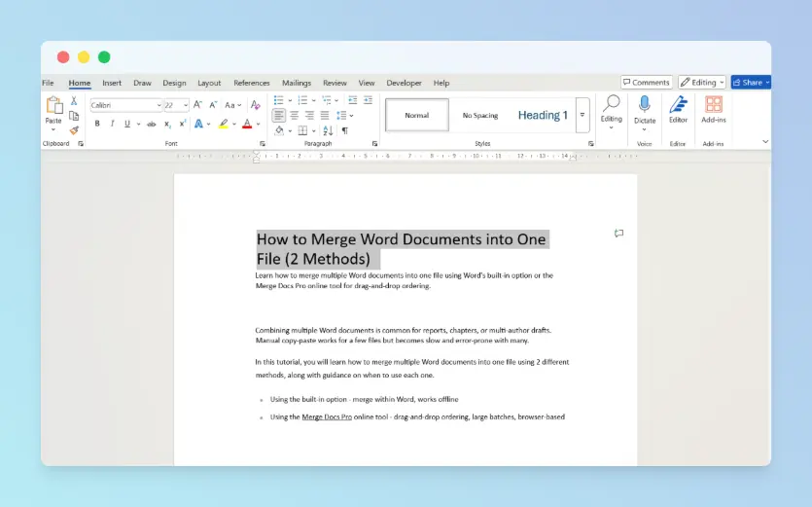This screenshot has width=812, height=507.
Task: Insert a multilevel list
Action: (326, 100)
